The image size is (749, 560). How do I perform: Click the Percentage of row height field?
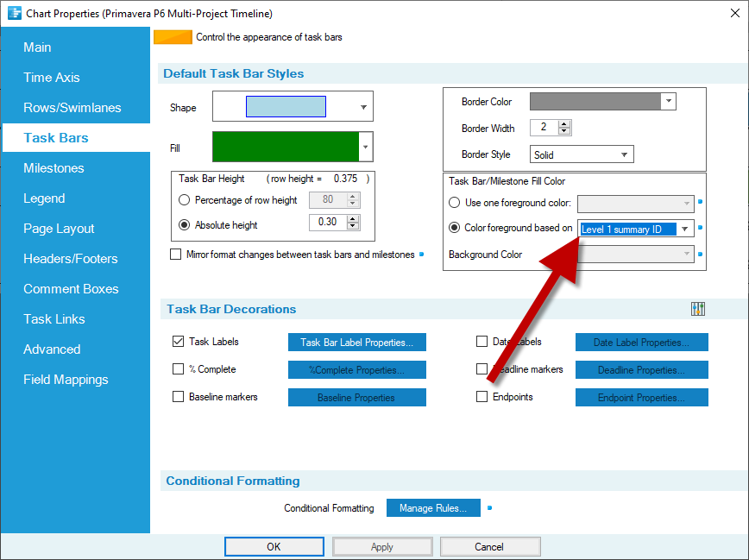click(x=328, y=199)
